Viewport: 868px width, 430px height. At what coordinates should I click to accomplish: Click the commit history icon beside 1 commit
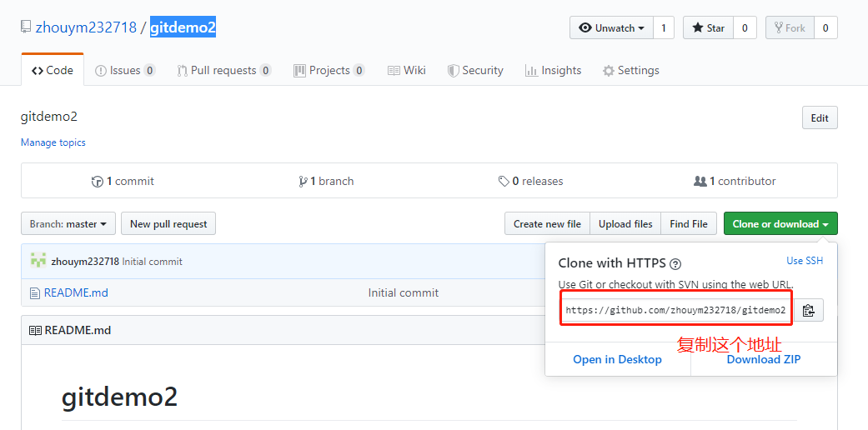tap(98, 182)
